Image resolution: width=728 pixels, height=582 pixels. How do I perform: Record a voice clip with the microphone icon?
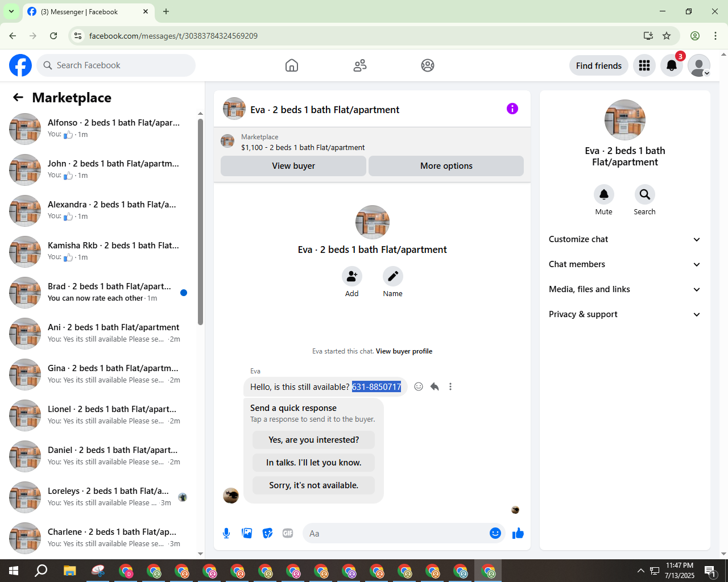click(226, 533)
